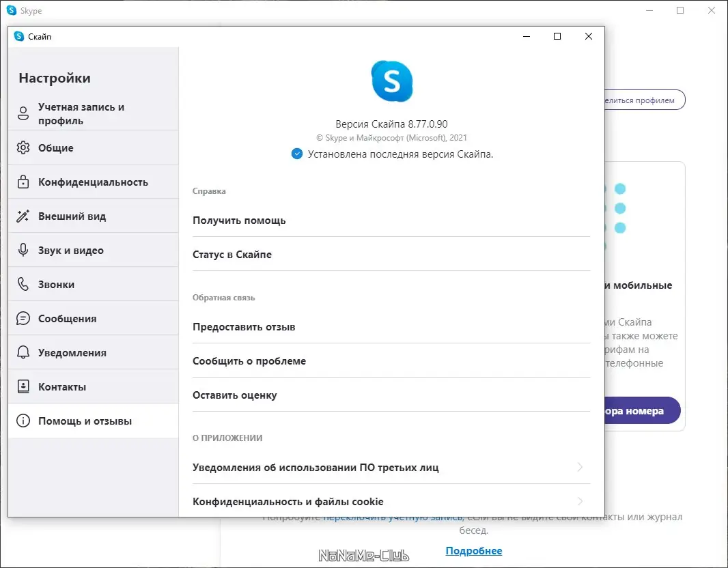The width and height of the screenshot is (728, 568).
Task: Click the gear icon next to Общие
Action: tap(23, 147)
